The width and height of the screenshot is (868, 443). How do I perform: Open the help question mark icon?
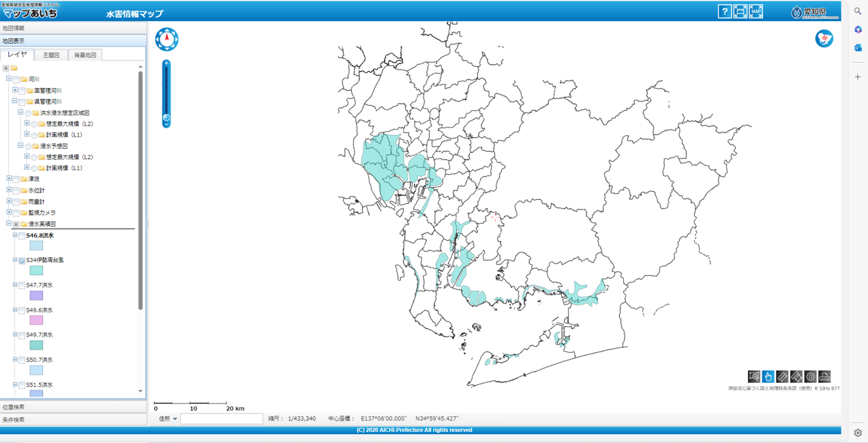[724, 12]
